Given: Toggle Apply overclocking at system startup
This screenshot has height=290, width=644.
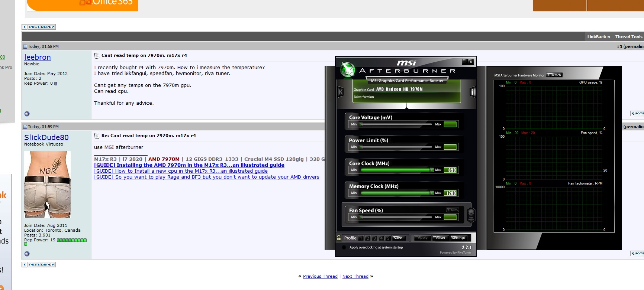Looking at the screenshot, I should pos(344,247).
